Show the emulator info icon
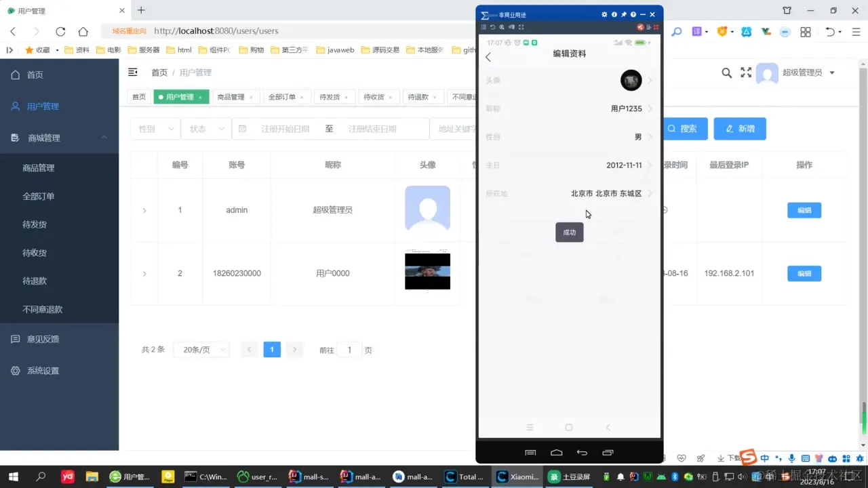The image size is (868, 488). pos(614,15)
